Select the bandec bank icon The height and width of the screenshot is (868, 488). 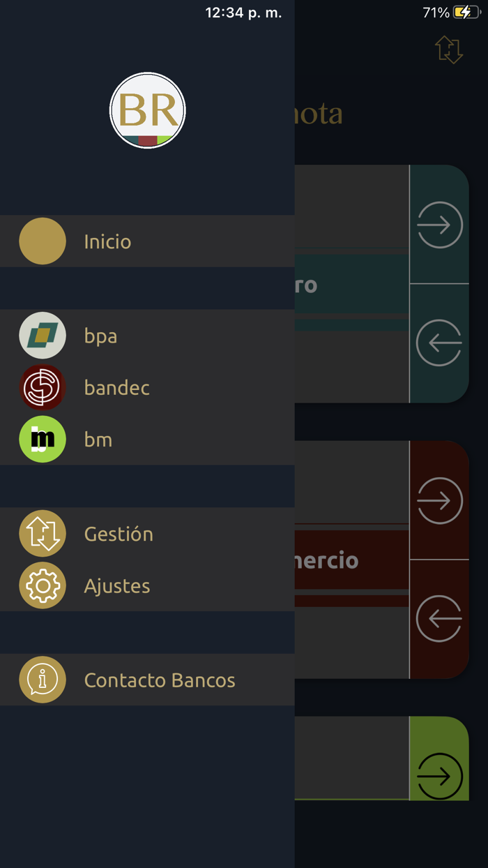coord(42,387)
